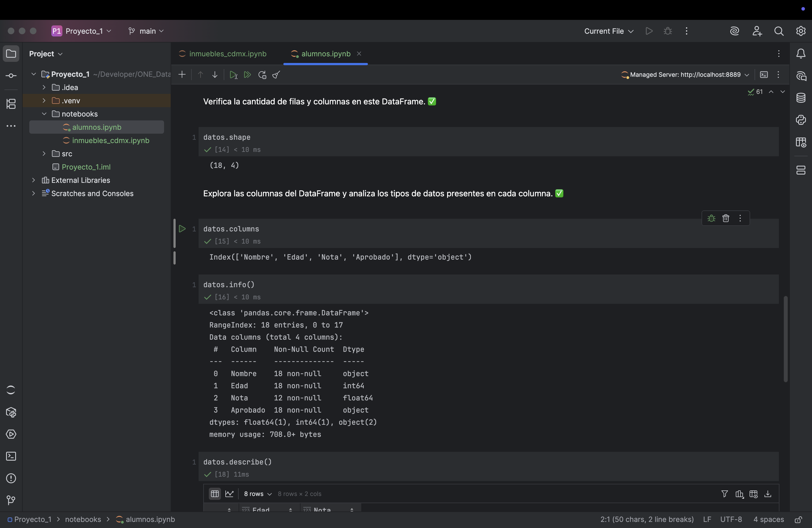The height and width of the screenshot is (528, 812).
Task: Click UTF-8 encoding in status bar
Action: [x=731, y=519]
